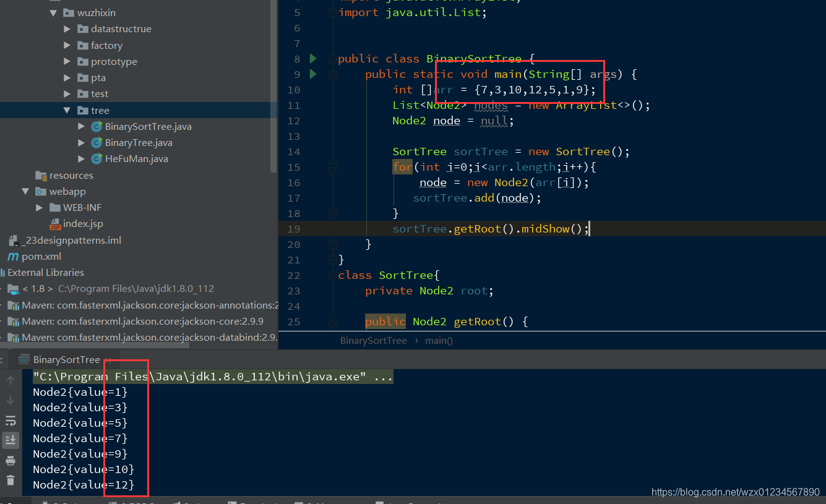Click fold end marker at line 20
Viewport: 826px width, 504px height.
coord(333,244)
